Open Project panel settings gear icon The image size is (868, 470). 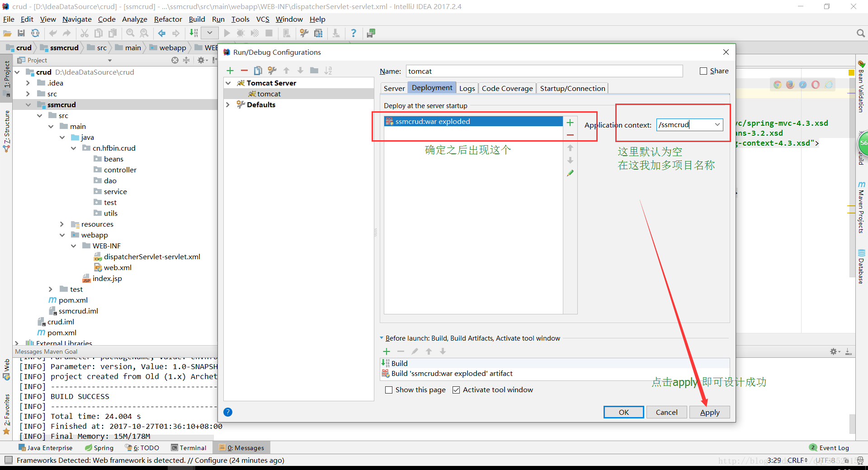pyautogui.click(x=201, y=60)
